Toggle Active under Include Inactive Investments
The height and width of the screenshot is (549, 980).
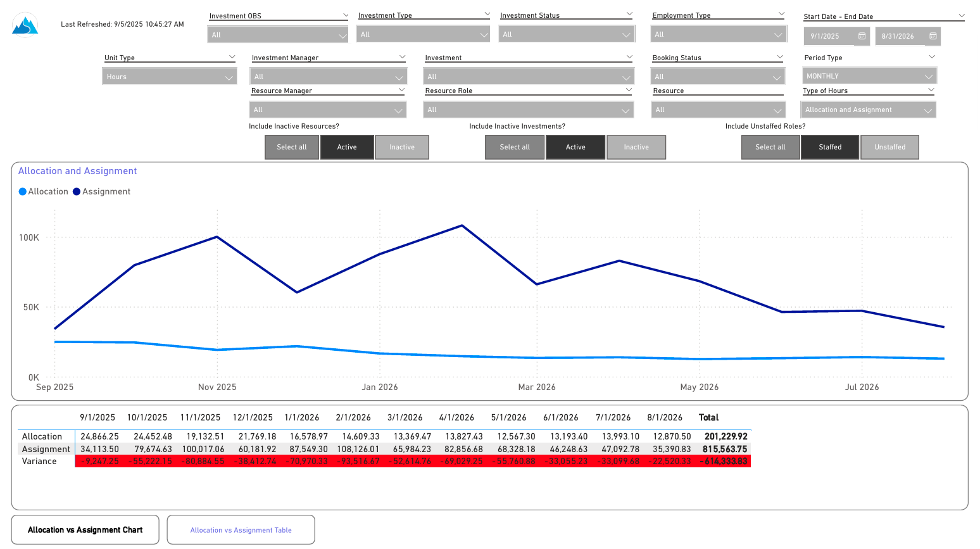pyautogui.click(x=575, y=147)
